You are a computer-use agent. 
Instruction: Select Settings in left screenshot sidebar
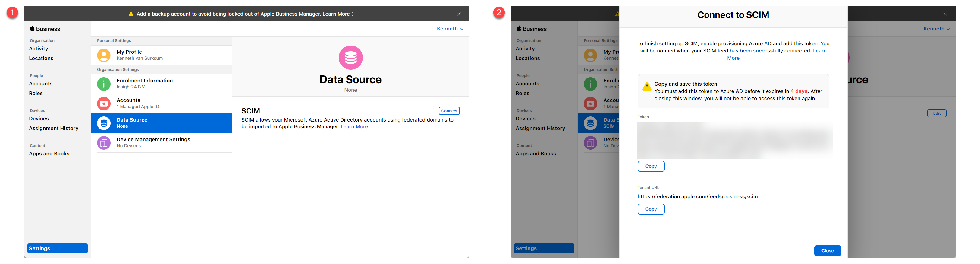click(58, 248)
